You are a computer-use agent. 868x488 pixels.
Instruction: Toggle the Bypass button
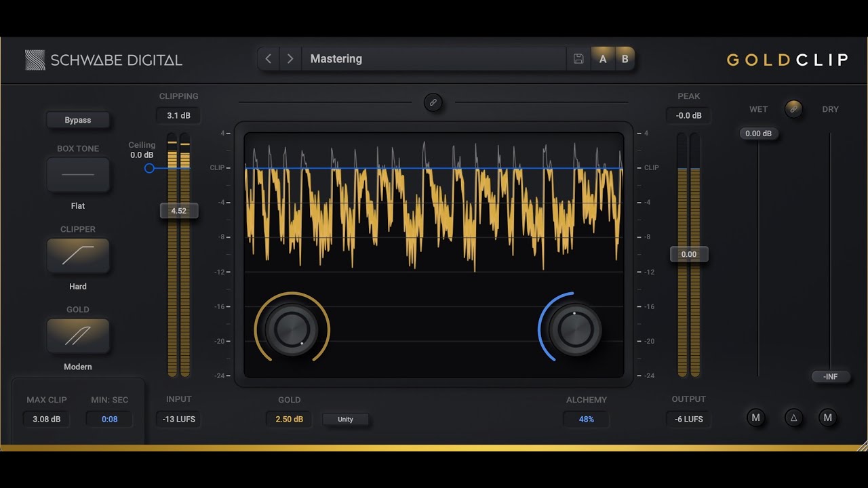78,120
